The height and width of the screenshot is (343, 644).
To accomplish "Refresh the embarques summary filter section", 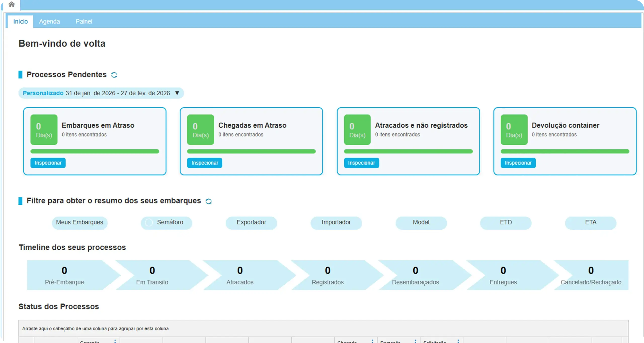I will [208, 201].
